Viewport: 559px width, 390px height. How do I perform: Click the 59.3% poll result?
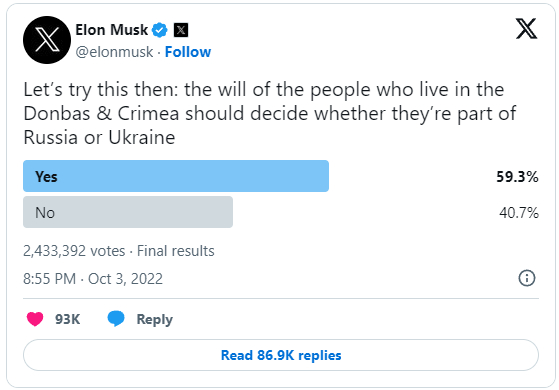[517, 177]
